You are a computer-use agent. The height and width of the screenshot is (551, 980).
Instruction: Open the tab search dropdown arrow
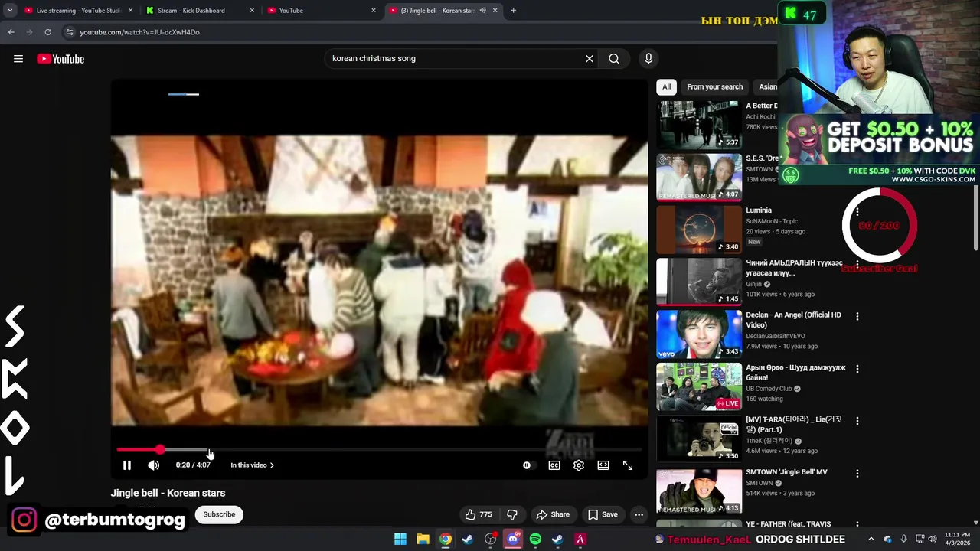10,11
